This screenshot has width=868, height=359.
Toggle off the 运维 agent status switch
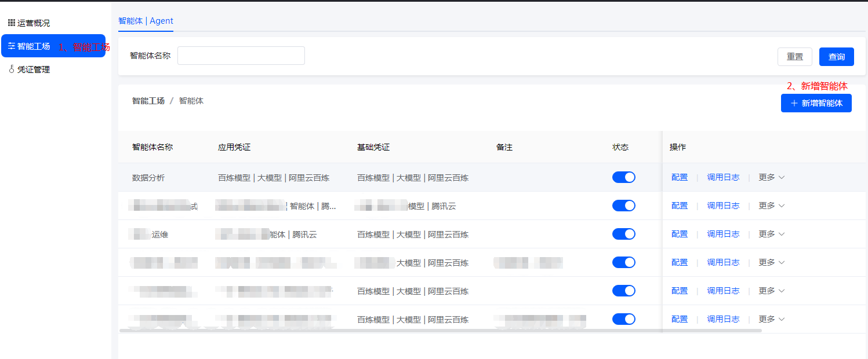coord(623,234)
